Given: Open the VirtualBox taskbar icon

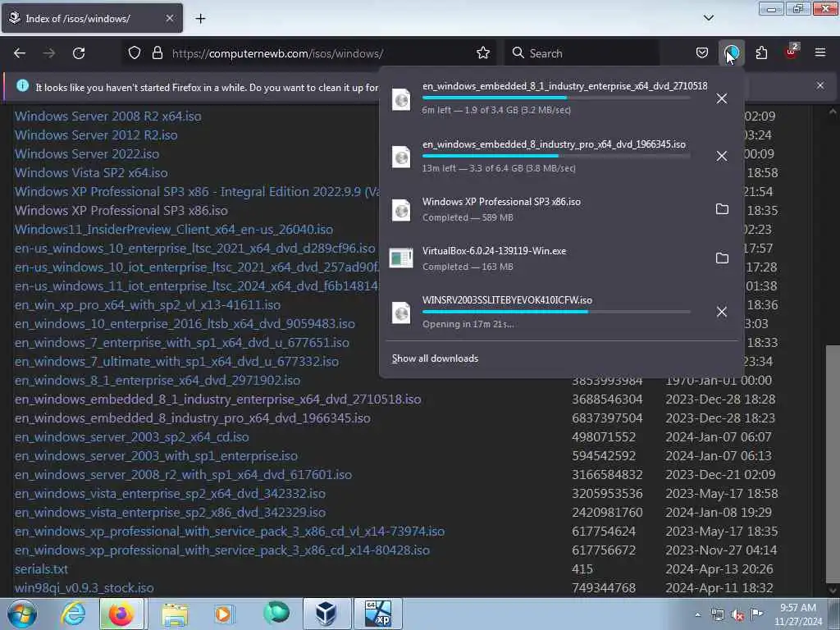Looking at the screenshot, I should point(326,614).
